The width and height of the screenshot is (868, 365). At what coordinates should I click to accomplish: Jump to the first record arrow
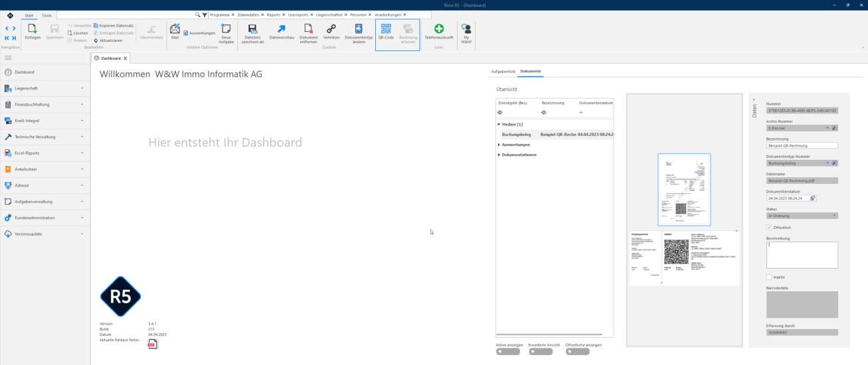(x=7, y=38)
